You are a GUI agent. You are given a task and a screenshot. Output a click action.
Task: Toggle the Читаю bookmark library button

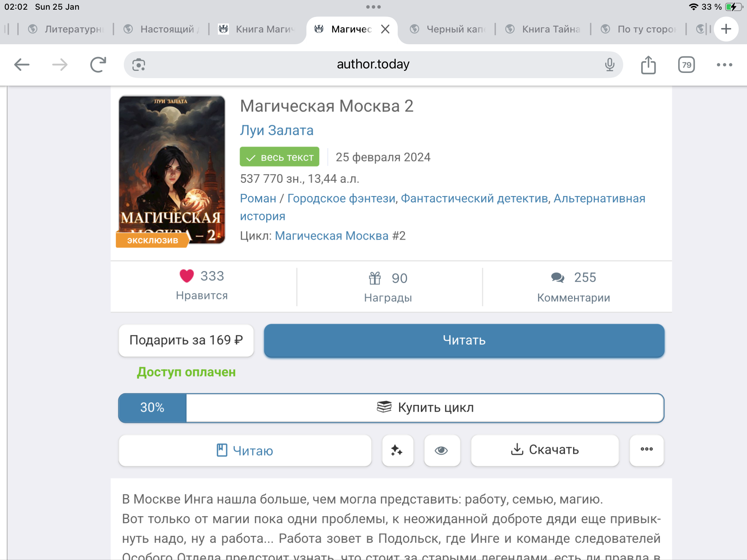[245, 450]
